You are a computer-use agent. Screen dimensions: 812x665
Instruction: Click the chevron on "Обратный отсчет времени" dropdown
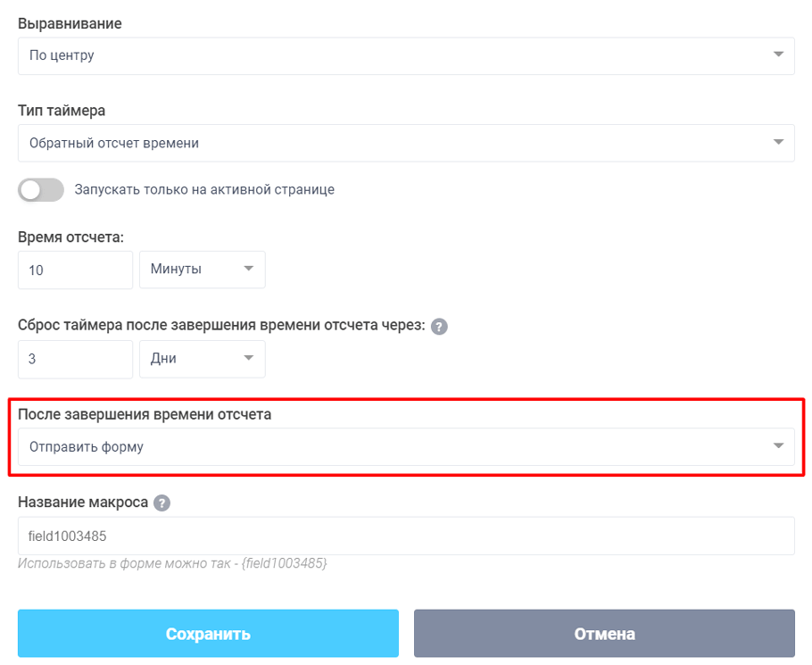(x=780, y=142)
